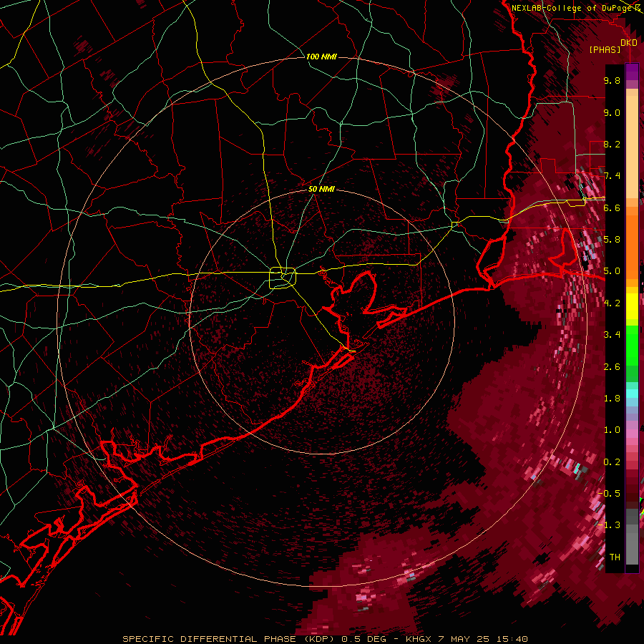Pick the purple top segment of color bar

[x=632, y=72]
